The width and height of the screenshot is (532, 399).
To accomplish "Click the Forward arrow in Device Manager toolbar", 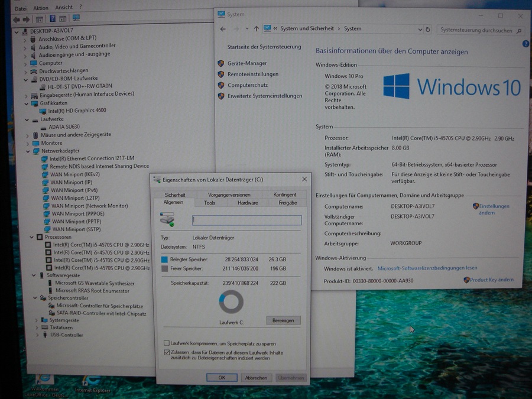I will coord(26,20).
